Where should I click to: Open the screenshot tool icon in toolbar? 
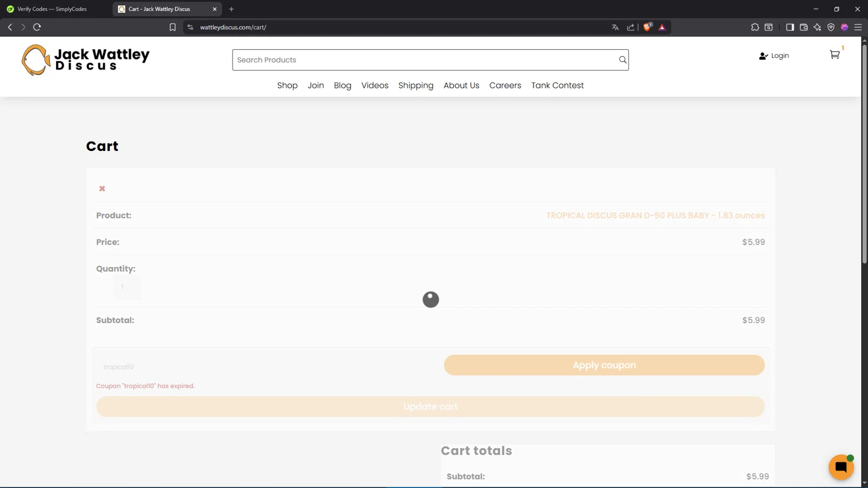pos(768,27)
